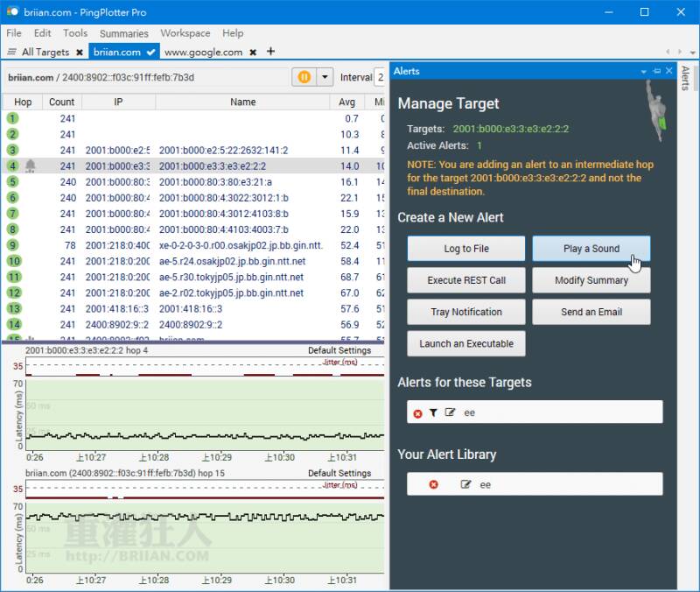Select the 'ae-5.r24.osakjp02.jp.bb.gin.ntt.net' name cell
The image size is (700, 592).
232,261
